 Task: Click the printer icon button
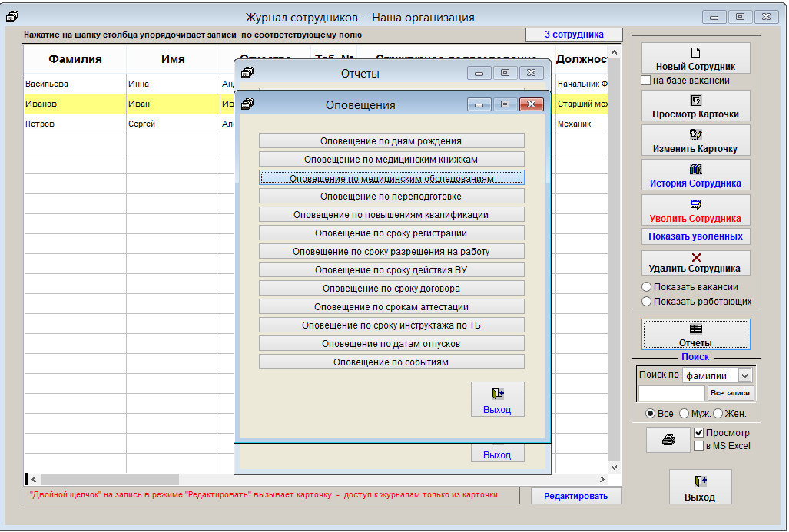[668, 440]
